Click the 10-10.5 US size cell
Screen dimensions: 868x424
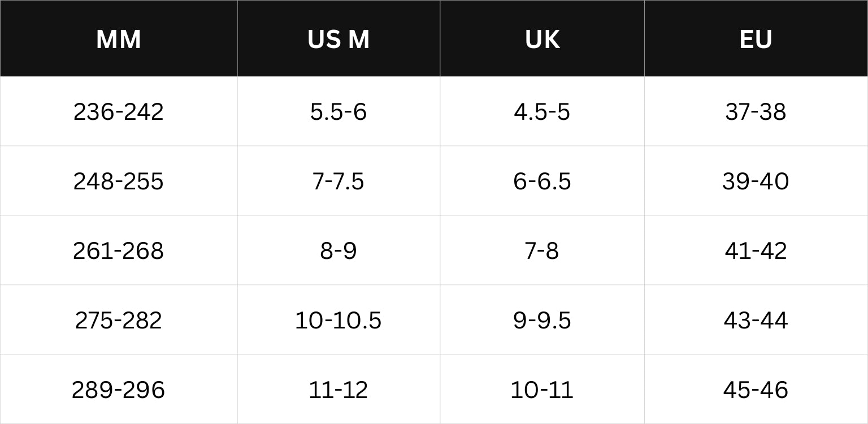(338, 320)
